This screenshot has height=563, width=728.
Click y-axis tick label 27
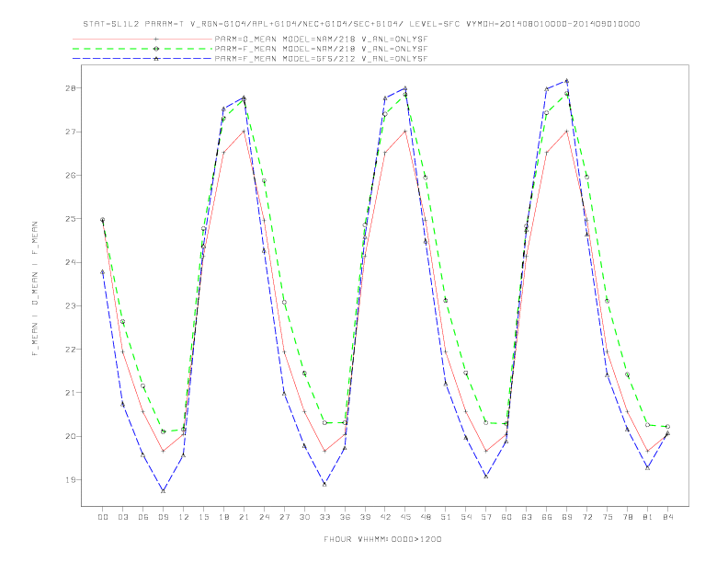point(70,132)
